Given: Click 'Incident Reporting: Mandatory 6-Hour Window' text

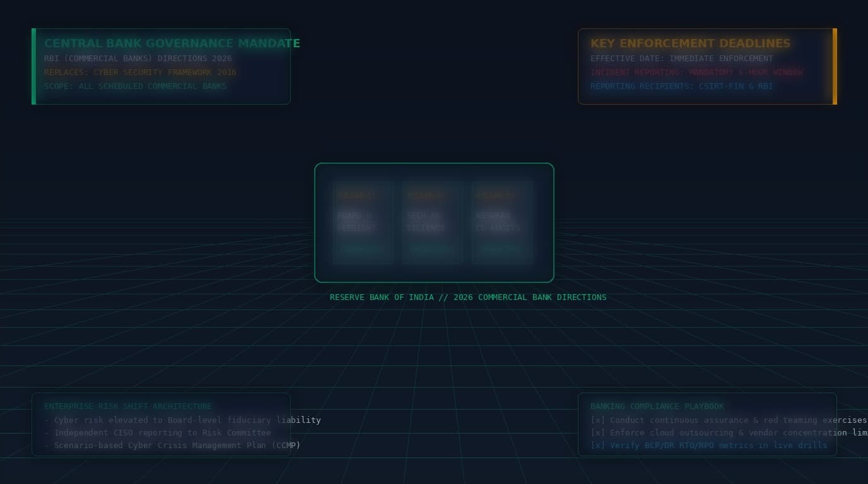Looking at the screenshot, I should click(x=696, y=72).
